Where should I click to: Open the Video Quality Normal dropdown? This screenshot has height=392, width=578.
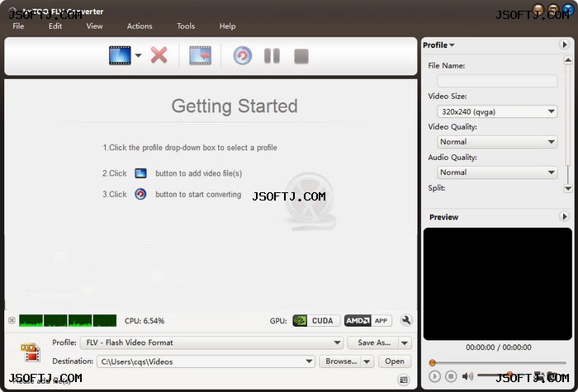(497, 142)
